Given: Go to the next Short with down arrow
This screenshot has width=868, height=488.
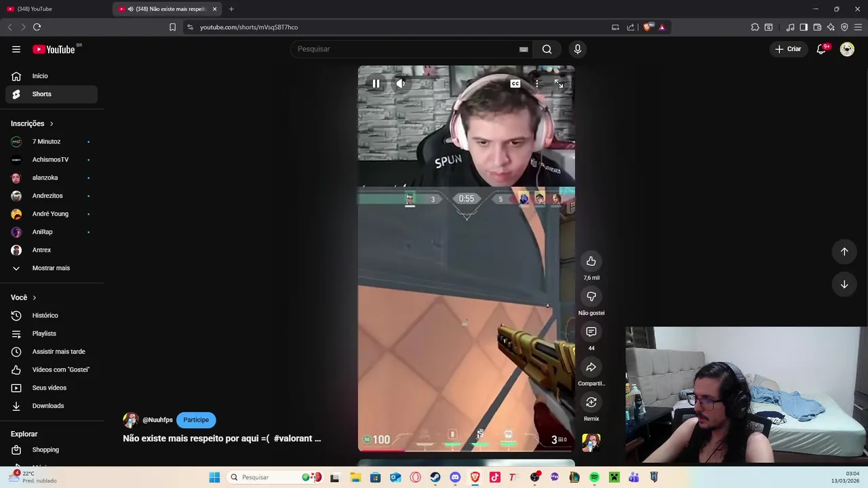Looking at the screenshot, I should pyautogui.click(x=844, y=284).
